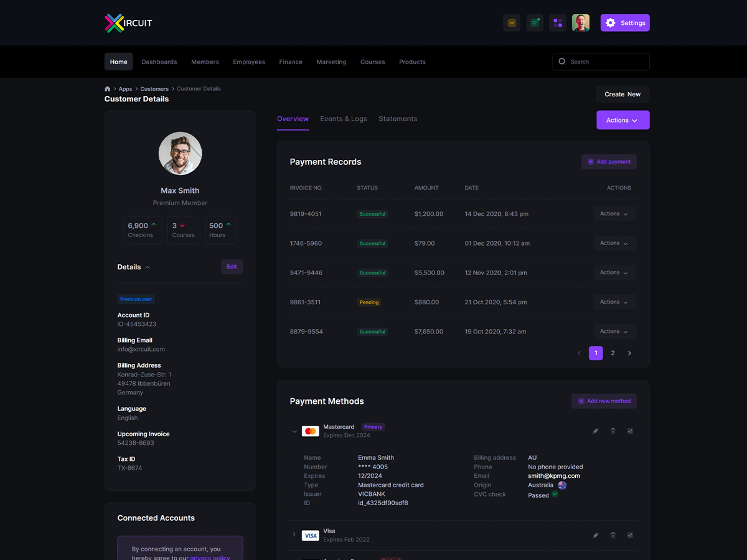Open the Home menu item
The width and height of the screenshot is (747, 560).
coord(119,62)
